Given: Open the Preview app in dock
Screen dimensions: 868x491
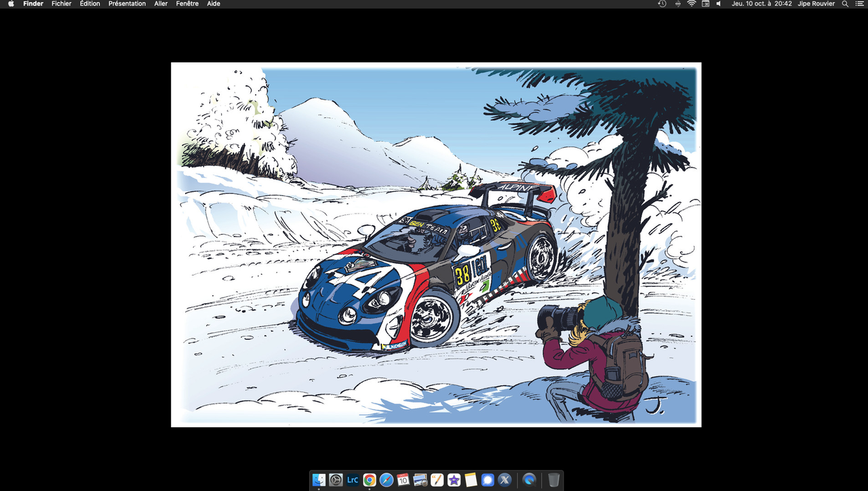Looking at the screenshot, I should (420, 480).
